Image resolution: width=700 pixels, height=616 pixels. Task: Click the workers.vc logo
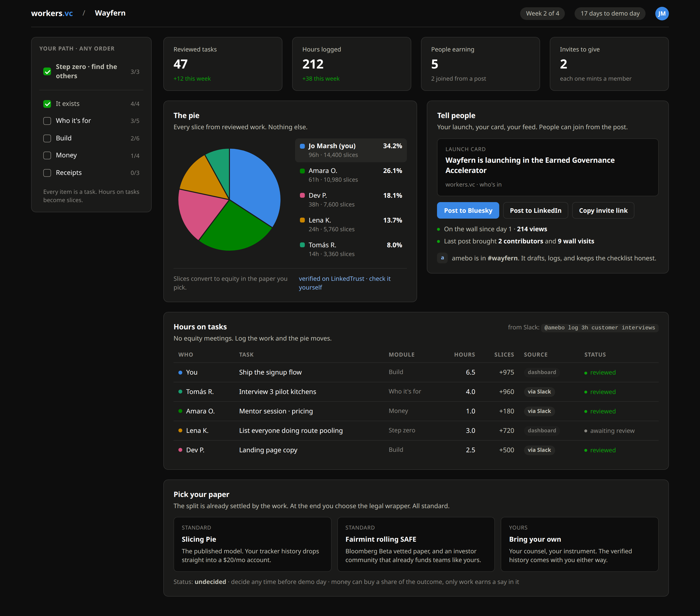[52, 13]
